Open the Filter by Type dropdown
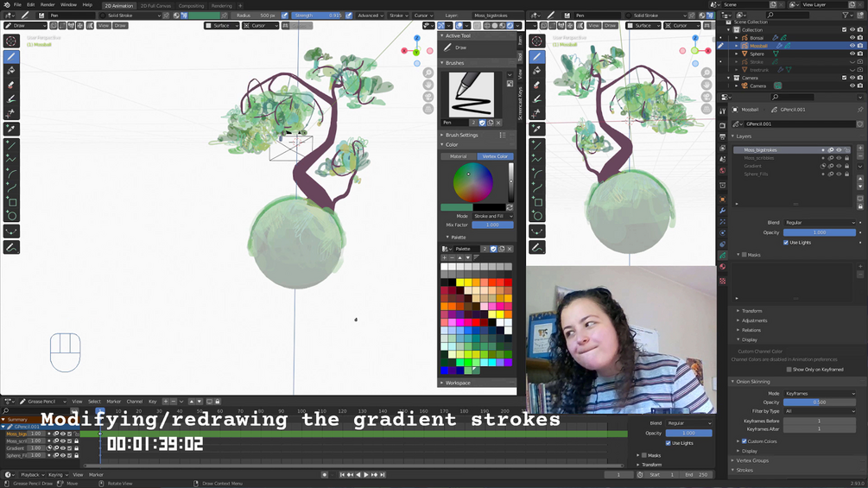The width and height of the screenshot is (868, 488). coord(820,411)
